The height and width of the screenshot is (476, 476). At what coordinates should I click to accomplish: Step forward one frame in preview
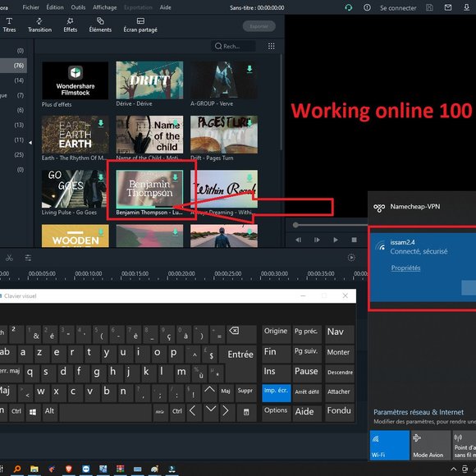click(x=317, y=240)
